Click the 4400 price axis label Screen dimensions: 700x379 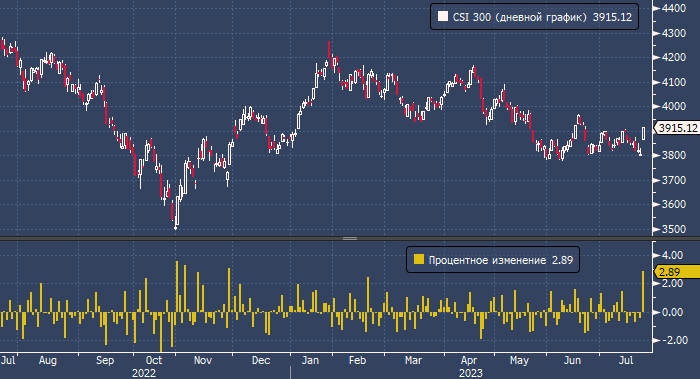click(x=674, y=8)
